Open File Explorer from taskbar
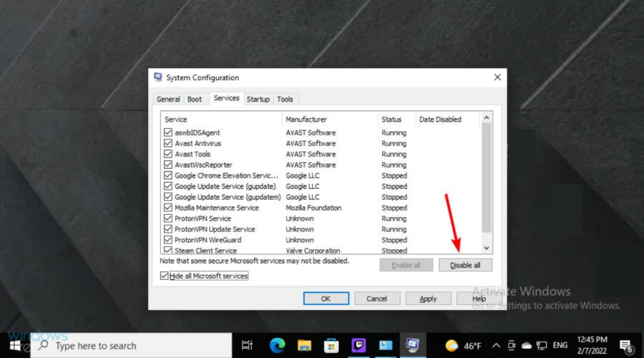 pyautogui.click(x=304, y=346)
